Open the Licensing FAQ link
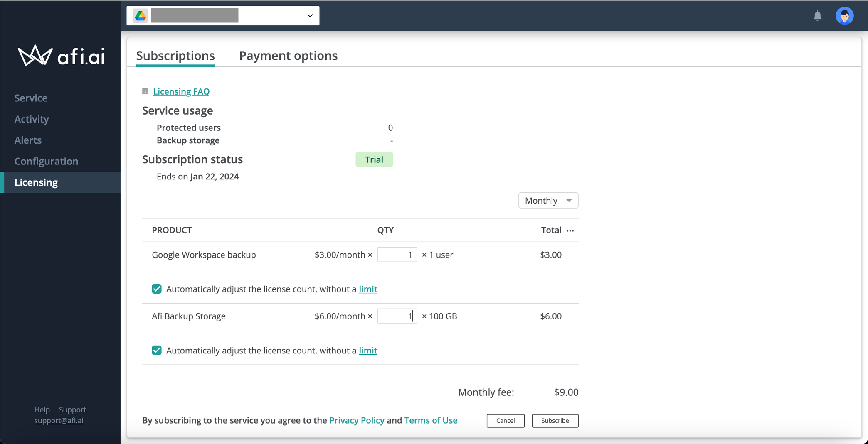Viewport: 868px width, 444px height. 181,91
